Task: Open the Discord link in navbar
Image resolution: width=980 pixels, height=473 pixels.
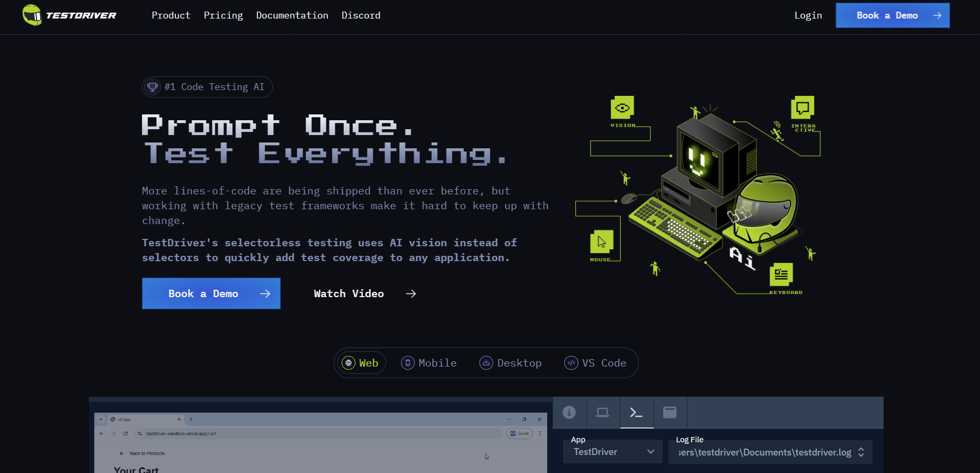Action: coord(361,15)
